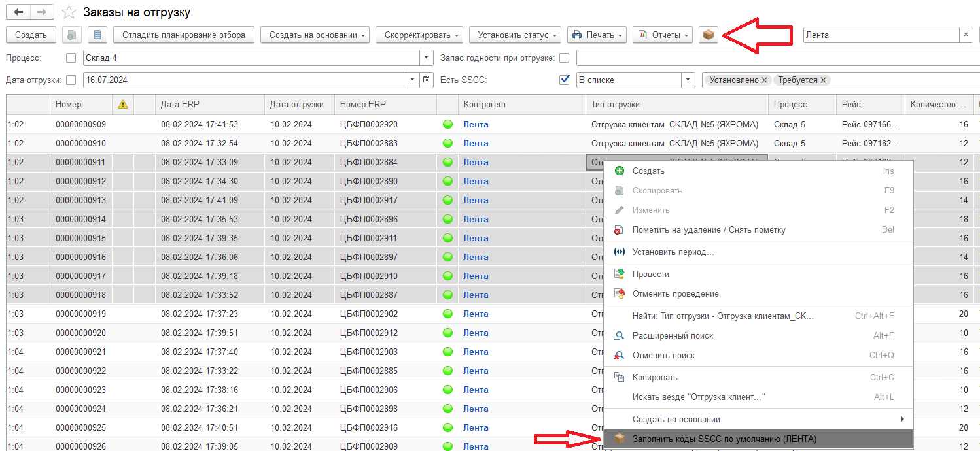Clear the Лента search field with X
980x451 pixels.
click(x=966, y=35)
